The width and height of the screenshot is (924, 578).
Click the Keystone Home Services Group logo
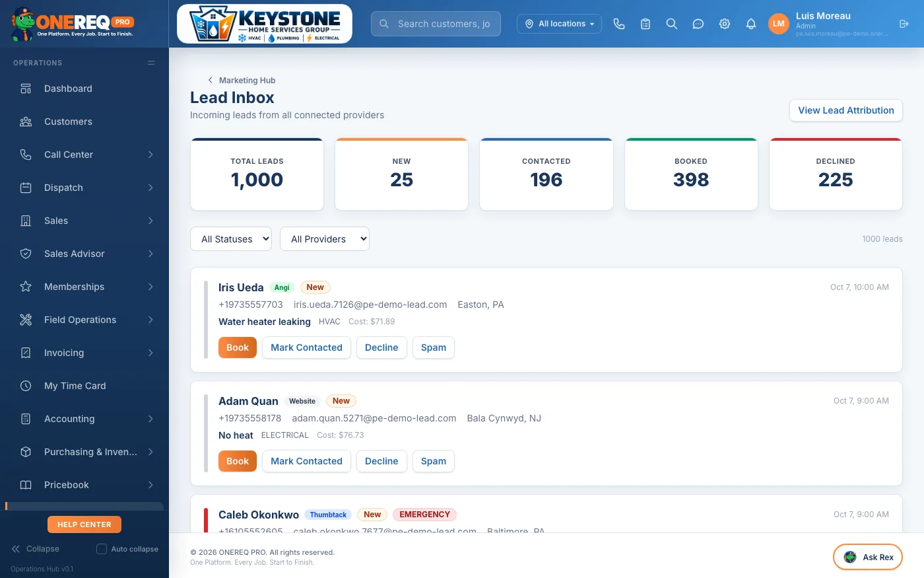[265, 24]
